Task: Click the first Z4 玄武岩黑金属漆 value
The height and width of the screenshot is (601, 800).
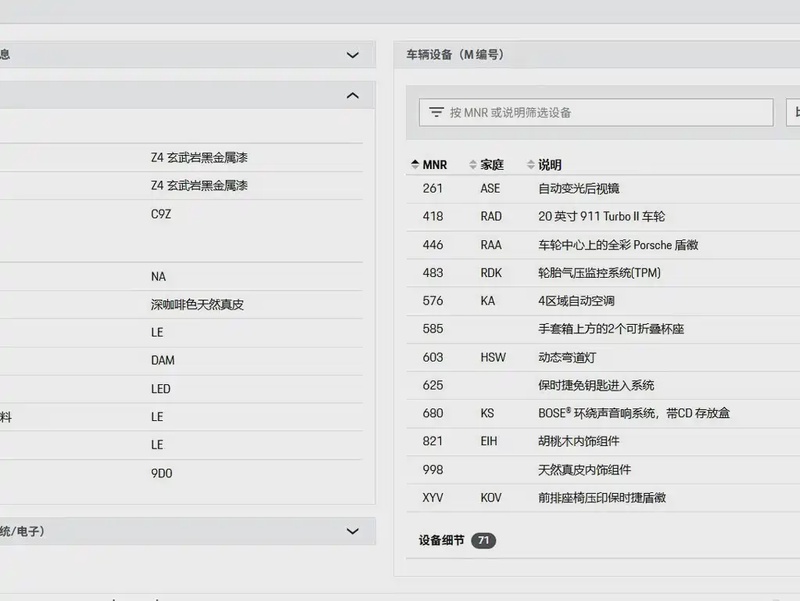Action: point(199,158)
